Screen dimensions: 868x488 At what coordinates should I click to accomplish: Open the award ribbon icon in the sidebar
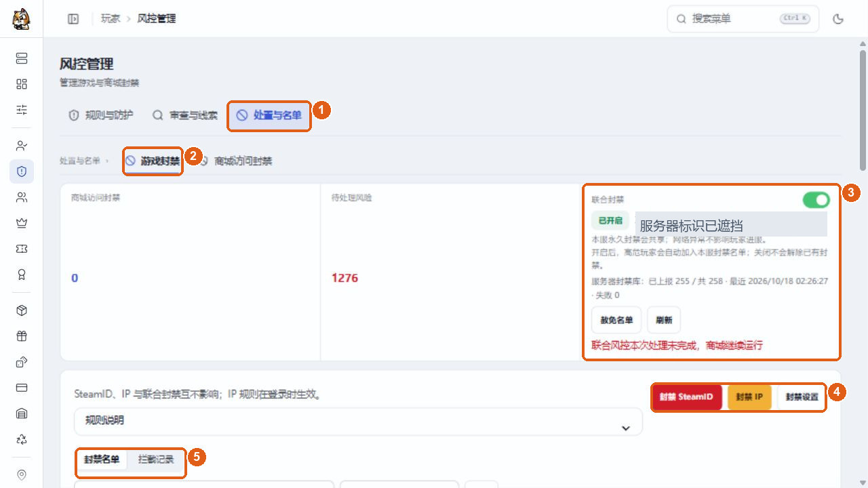(22, 274)
